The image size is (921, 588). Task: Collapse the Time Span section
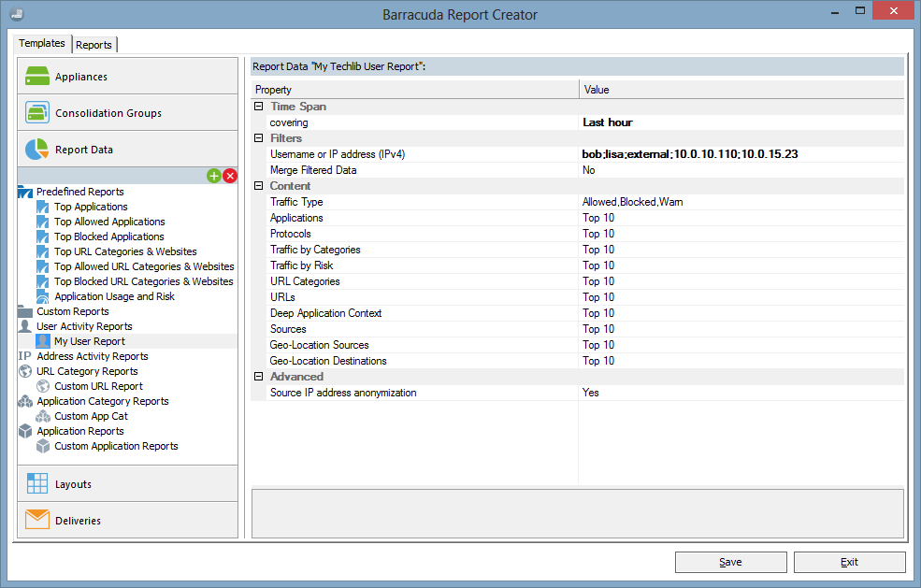point(258,107)
